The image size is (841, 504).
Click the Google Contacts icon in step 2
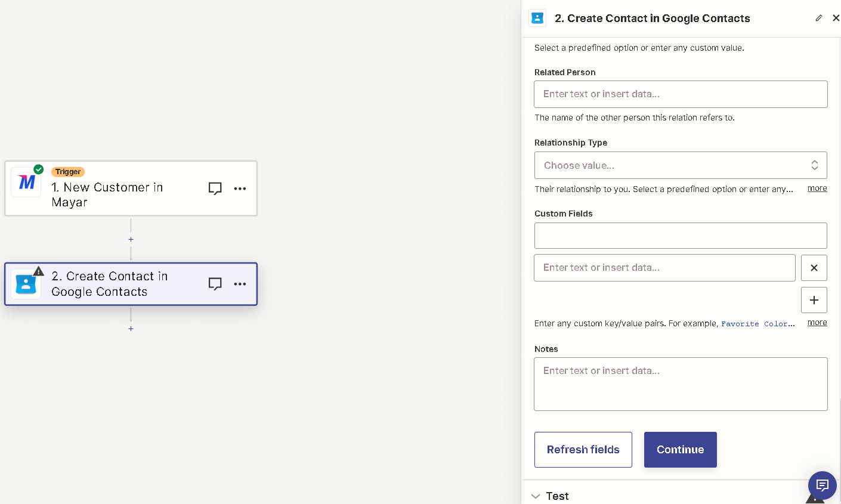click(26, 285)
